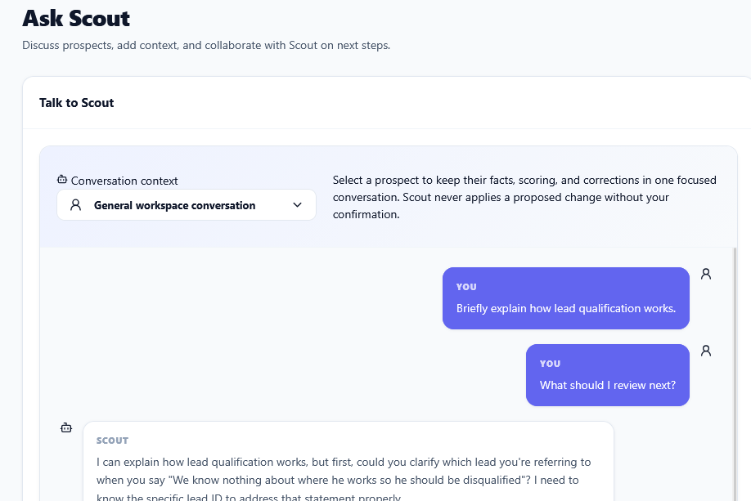751x501 pixels.
Task: Click the user avatar next to the lead qualification message
Action: pyautogui.click(x=705, y=274)
